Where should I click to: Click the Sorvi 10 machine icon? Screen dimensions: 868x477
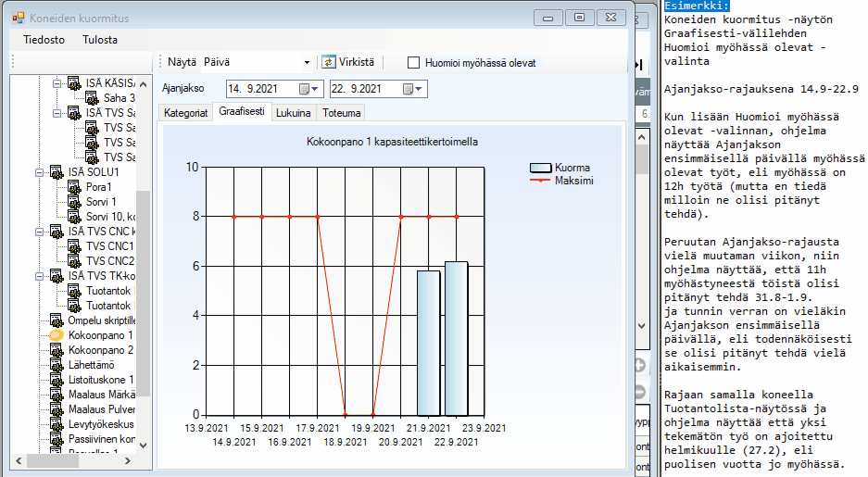pyautogui.click(x=74, y=217)
